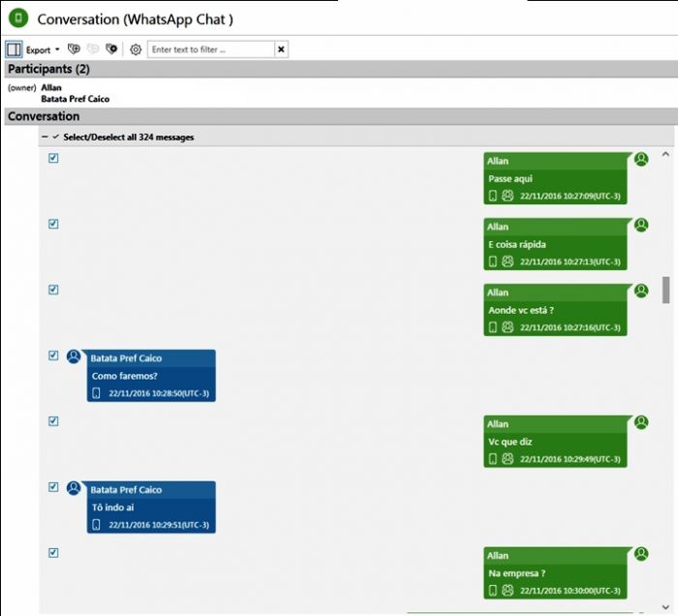Click phone icon in 'Como faremos?' message
The height and width of the screenshot is (616, 678).
pyautogui.click(x=96, y=393)
